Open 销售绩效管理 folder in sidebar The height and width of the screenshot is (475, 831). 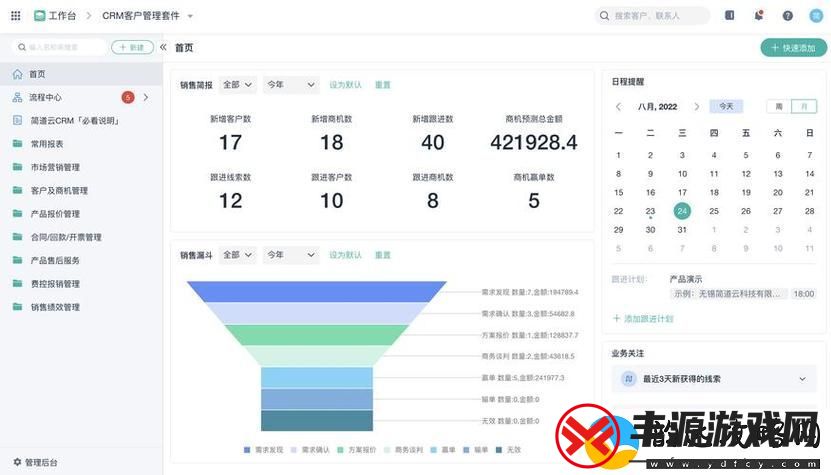(81, 307)
